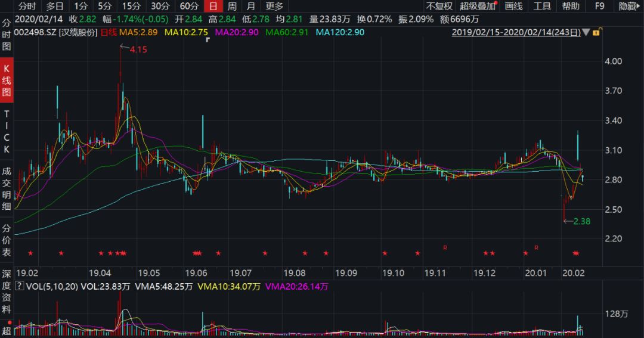The height and width of the screenshot is (338, 644).
Task: Click the red star marker under 19.08
Action: (x=305, y=254)
